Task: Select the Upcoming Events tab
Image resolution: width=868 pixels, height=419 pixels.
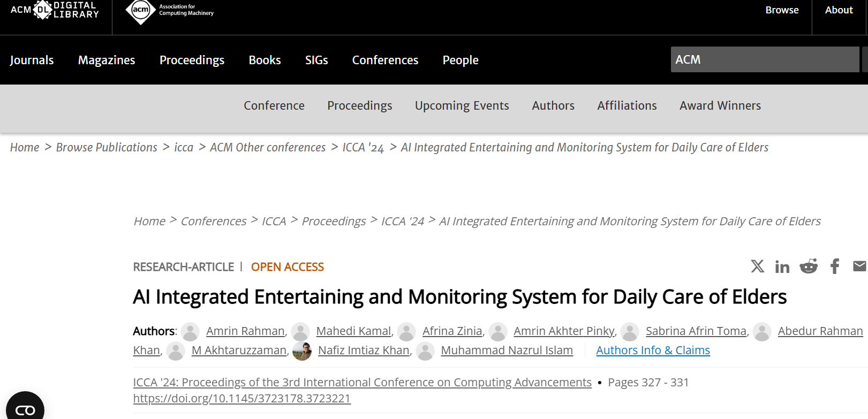Action: coord(462,105)
